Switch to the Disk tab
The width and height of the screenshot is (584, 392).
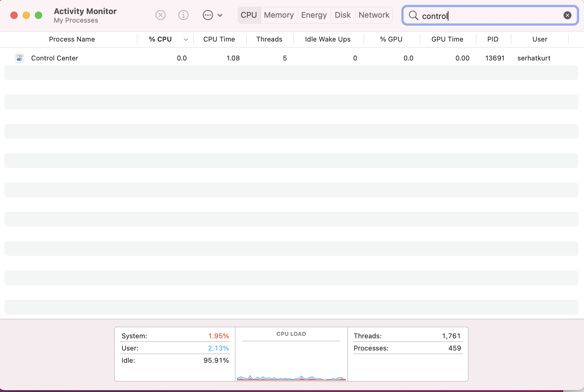pyautogui.click(x=342, y=15)
